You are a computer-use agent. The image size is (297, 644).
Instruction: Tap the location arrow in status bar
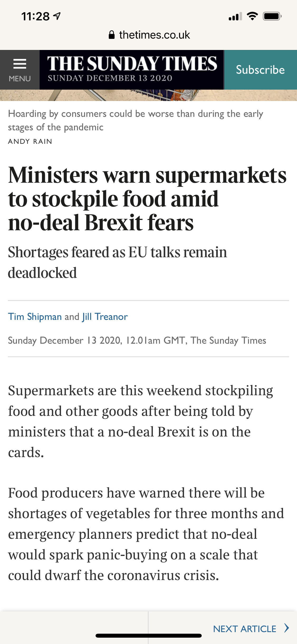pyautogui.click(x=57, y=16)
